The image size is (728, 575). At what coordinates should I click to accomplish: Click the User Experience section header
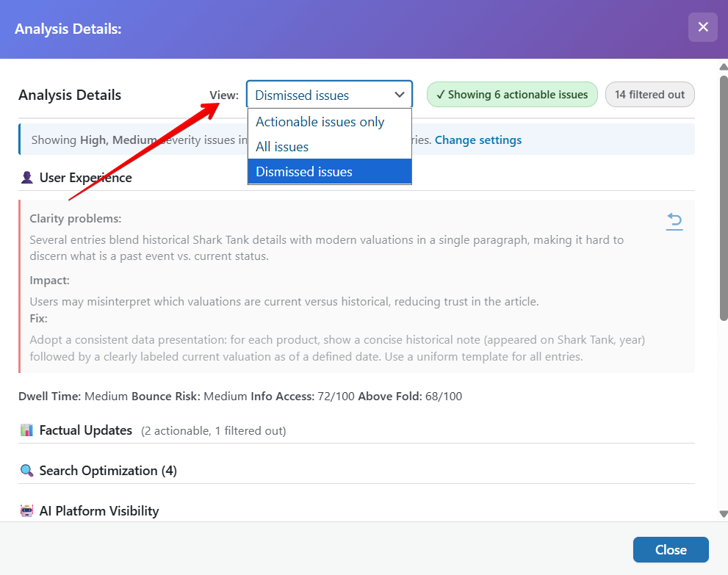coord(86,177)
